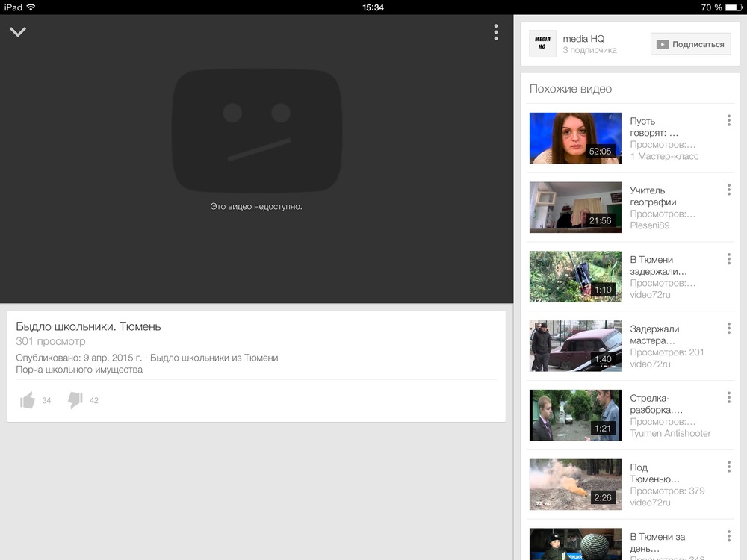Tap the dislike count '42'

tap(94, 400)
